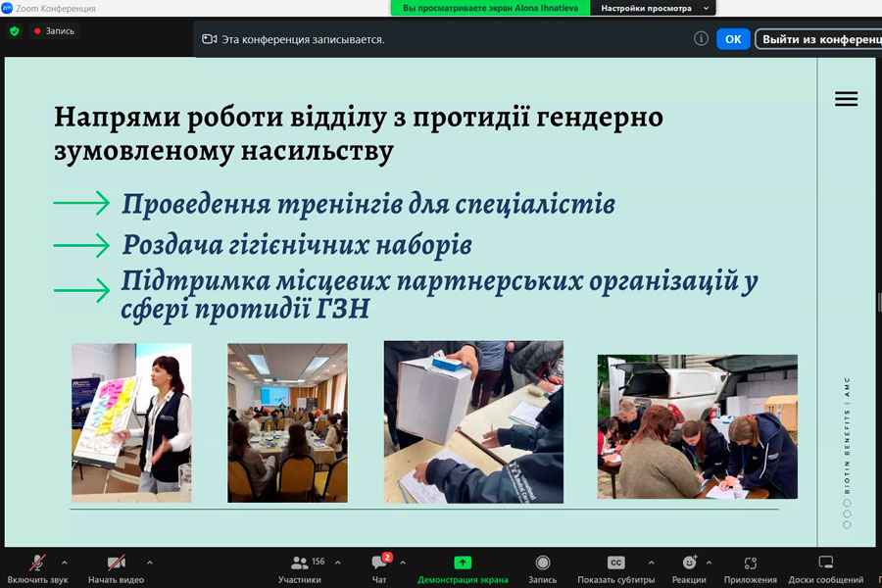Expand audio options arrow beside Включить звук

[65, 563]
